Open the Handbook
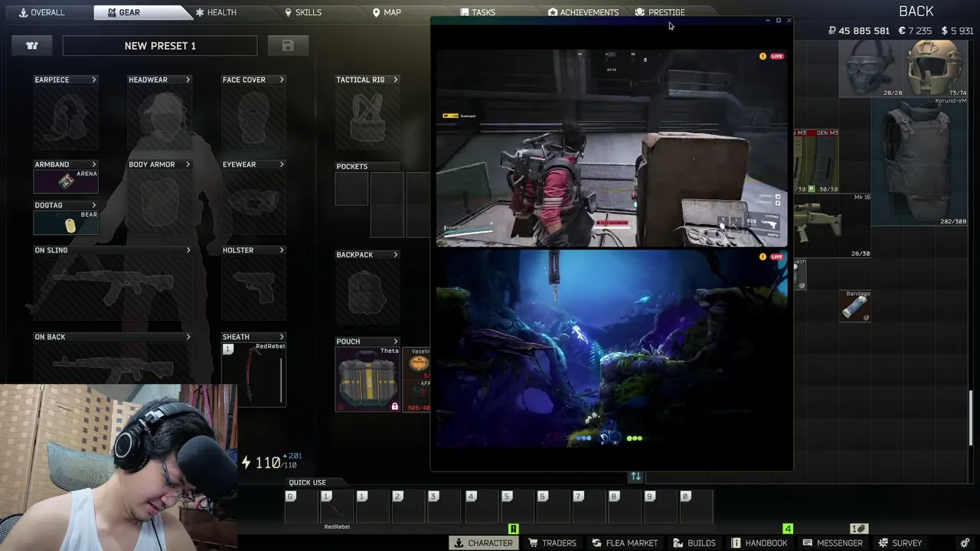This screenshot has height=551, width=980. click(759, 543)
